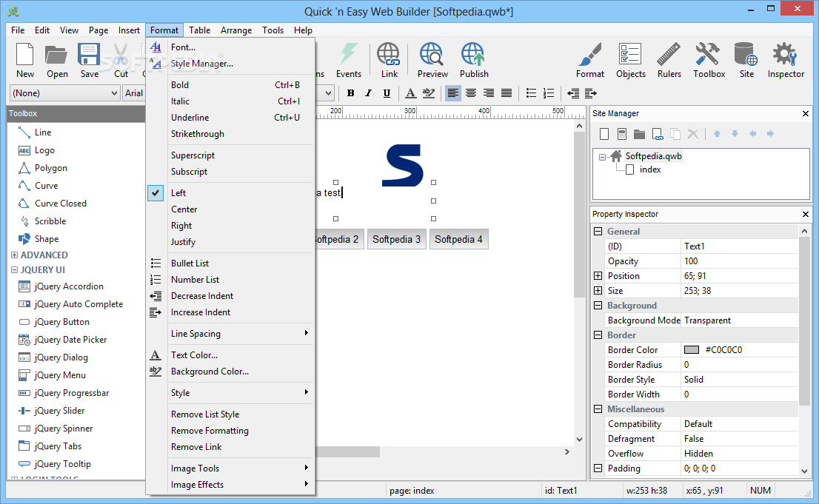Toggle align left toolbar button

click(453, 93)
